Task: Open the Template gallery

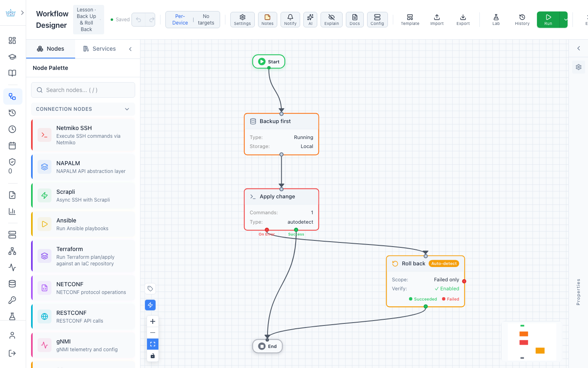Action: pyautogui.click(x=410, y=20)
